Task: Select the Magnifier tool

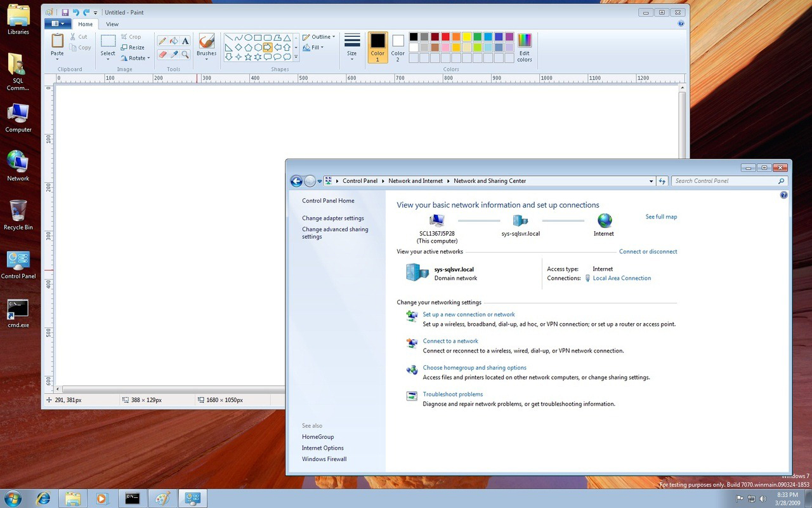Action: pos(185,55)
